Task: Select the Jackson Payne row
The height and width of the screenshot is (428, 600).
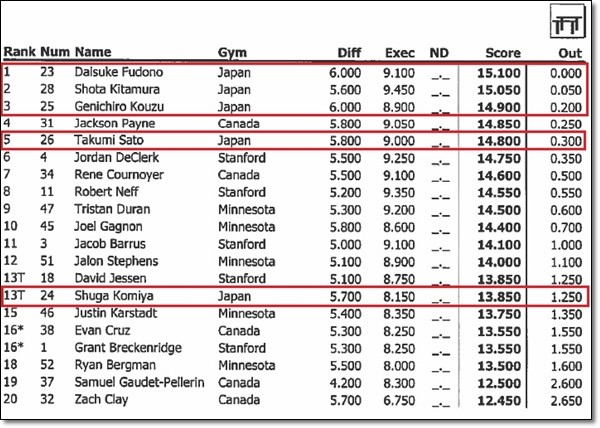Action: click(293, 124)
